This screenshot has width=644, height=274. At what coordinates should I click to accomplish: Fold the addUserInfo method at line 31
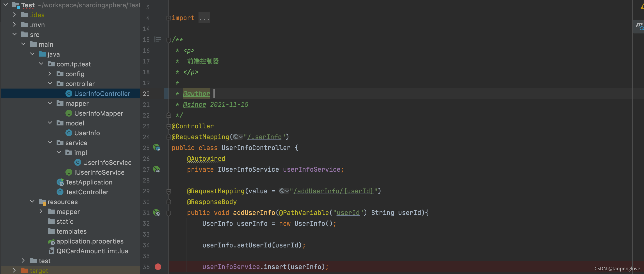pos(169,213)
